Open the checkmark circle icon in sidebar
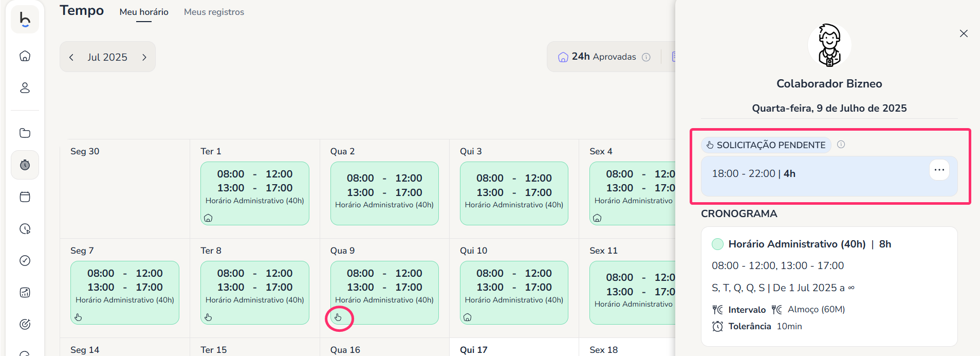Viewport: 980px width, 356px height. (x=25, y=261)
